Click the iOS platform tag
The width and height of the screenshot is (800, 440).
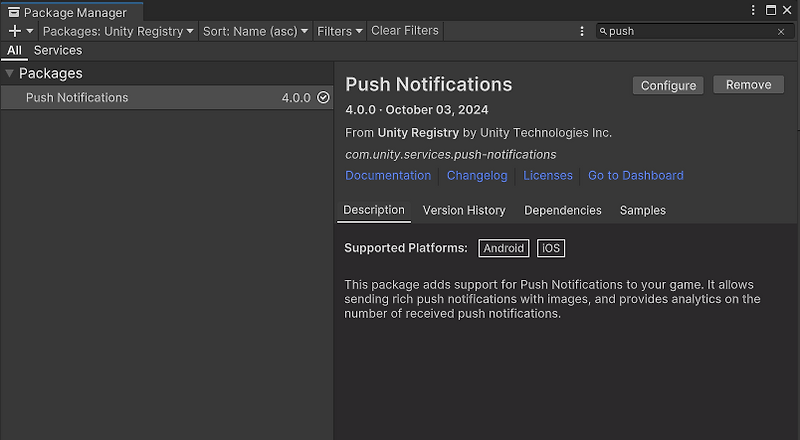pos(551,248)
